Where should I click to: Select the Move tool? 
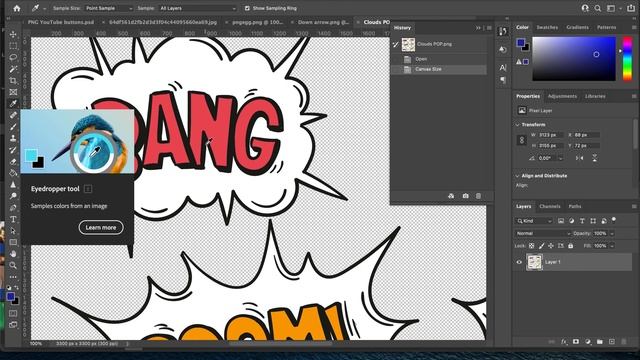(x=13, y=34)
